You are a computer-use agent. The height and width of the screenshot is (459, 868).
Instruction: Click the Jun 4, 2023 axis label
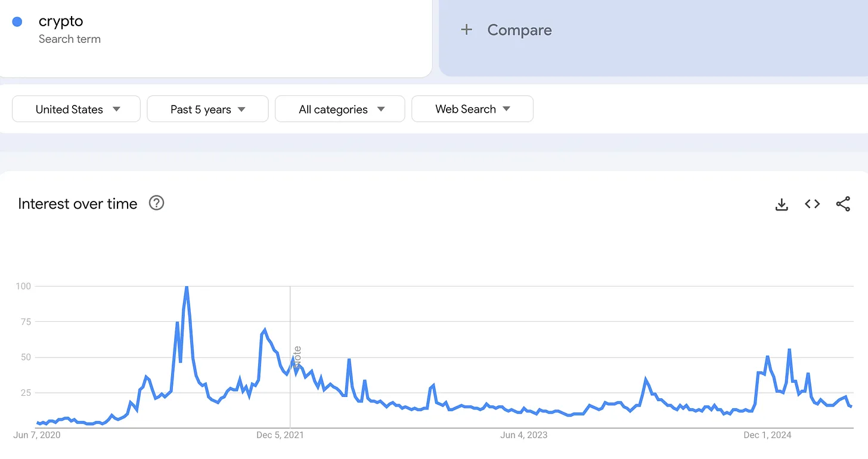coord(523,435)
